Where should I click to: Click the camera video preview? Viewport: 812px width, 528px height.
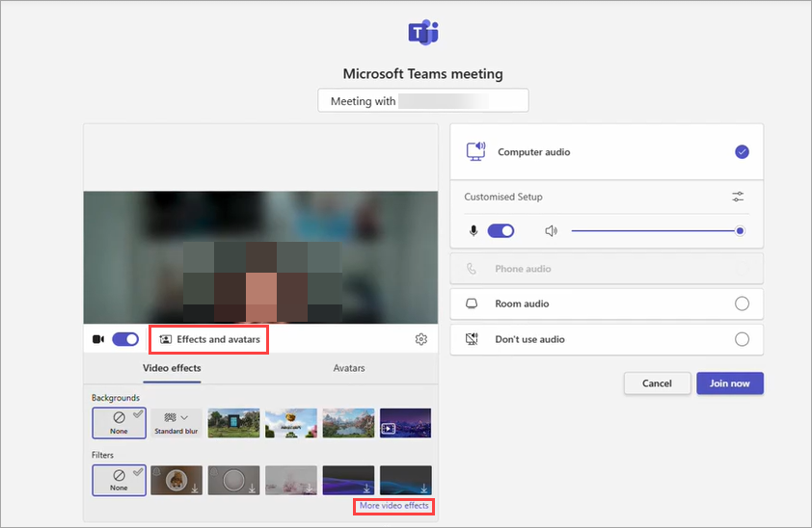click(x=260, y=257)
